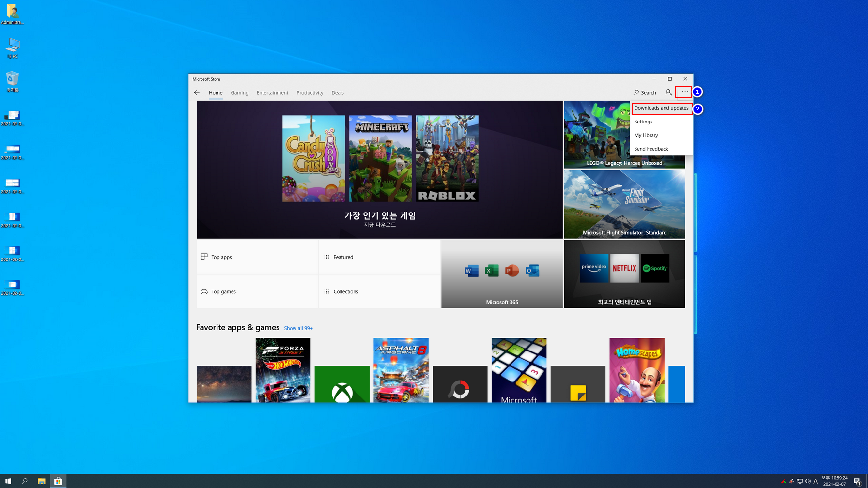Open the Asphalt 8 Airborne tile
Image resolution: width=868 pixels, height=488 pixels.
[x=401, y=370]
